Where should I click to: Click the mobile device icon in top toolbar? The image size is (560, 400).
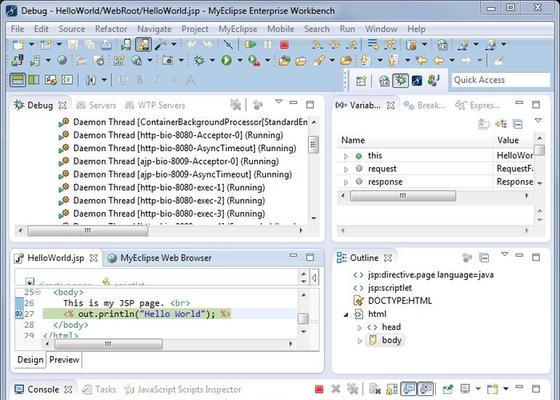[x=126, y=45]
